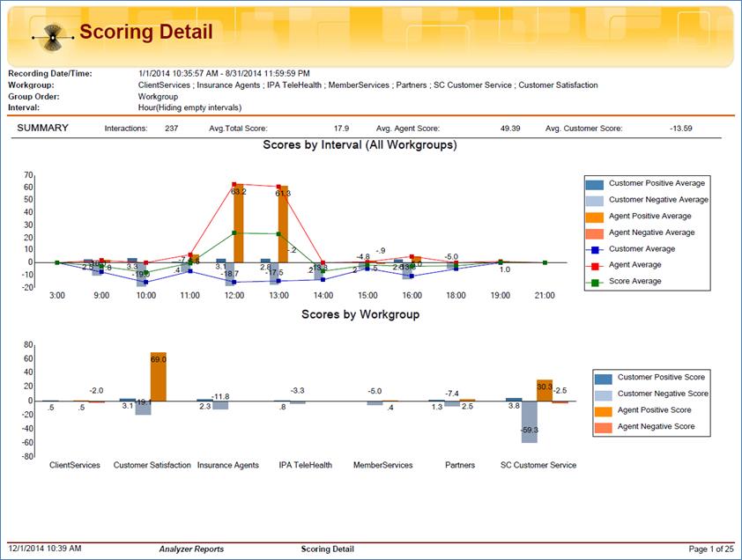Screen dimensions: 742x560
Task: Click the MemberServices workgroup axis label
Action: click(x=382, y=465)
